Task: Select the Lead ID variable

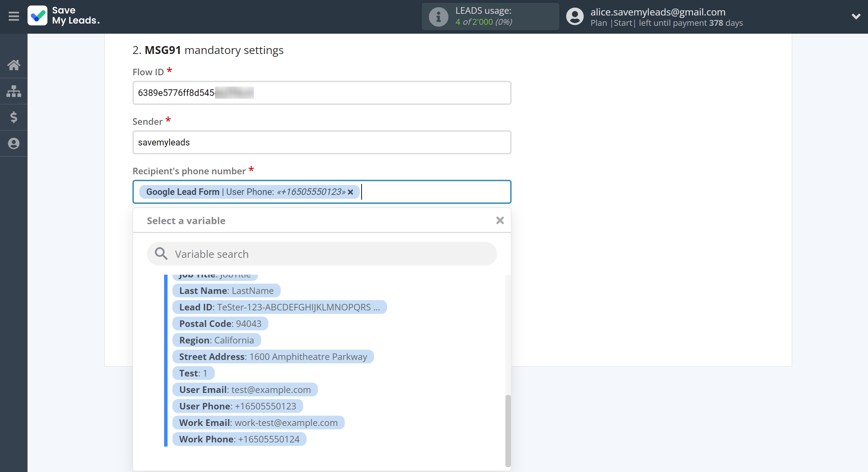Action: coord(279,307)
